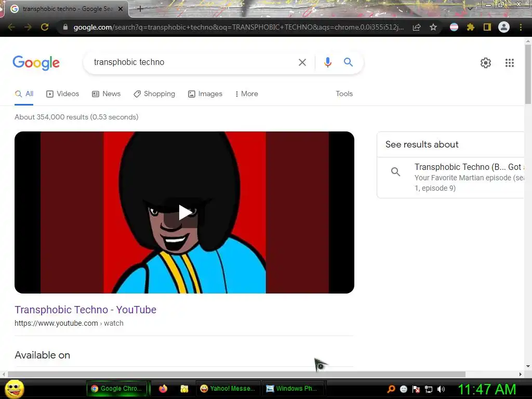Click the About 354,000 results text
This screenshot has width=532, height=399.
(x=76, y=117)
